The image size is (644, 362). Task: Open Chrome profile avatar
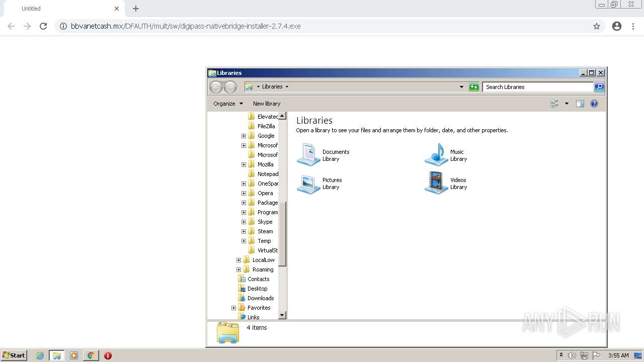pos(617,26)
